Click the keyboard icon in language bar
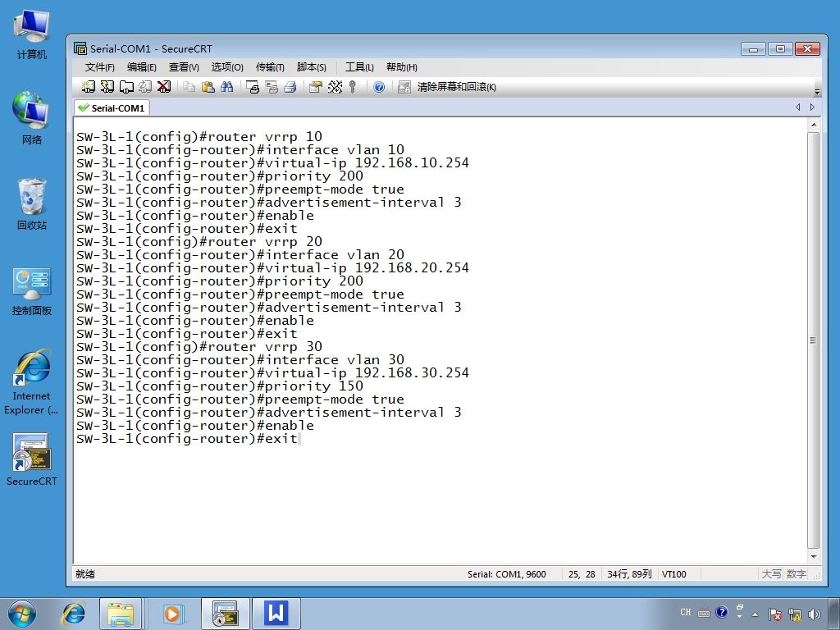Viewport: 840px width, 630px height. (x=704, y=613)
